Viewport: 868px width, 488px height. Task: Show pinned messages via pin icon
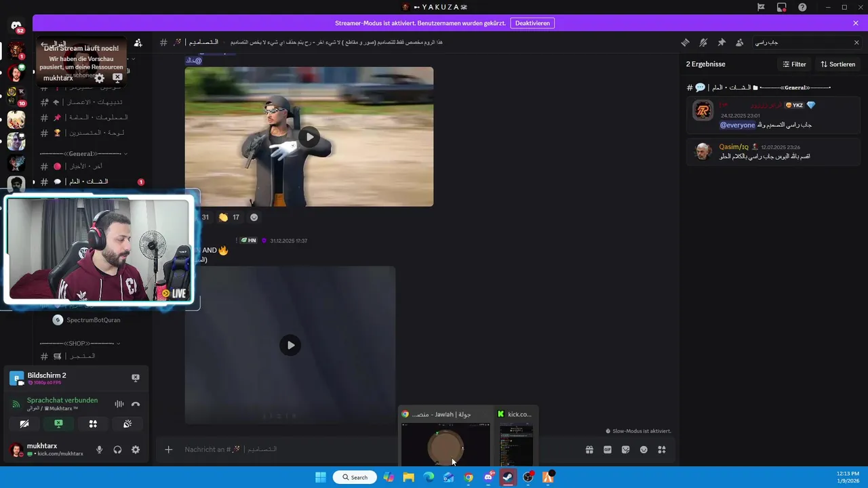click(722, 42)
